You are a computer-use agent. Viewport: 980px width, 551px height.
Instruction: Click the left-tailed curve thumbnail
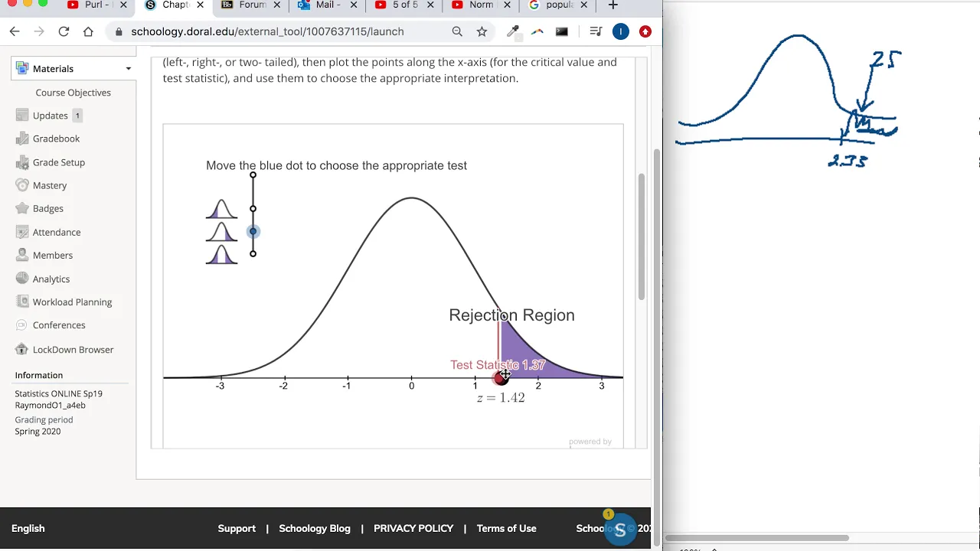pyautogui.click(x=221, y=209)
